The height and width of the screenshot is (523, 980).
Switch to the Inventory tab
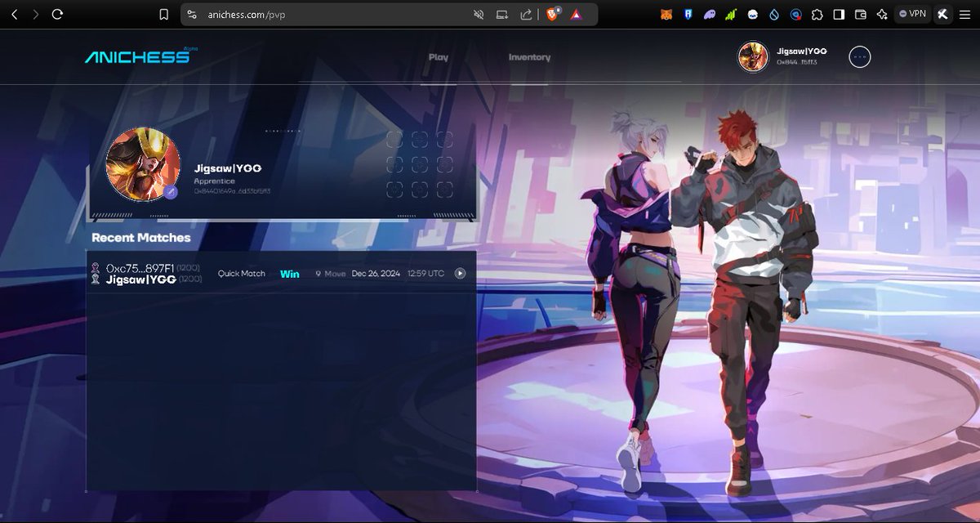pyautogui.click(x=529, y=57)
